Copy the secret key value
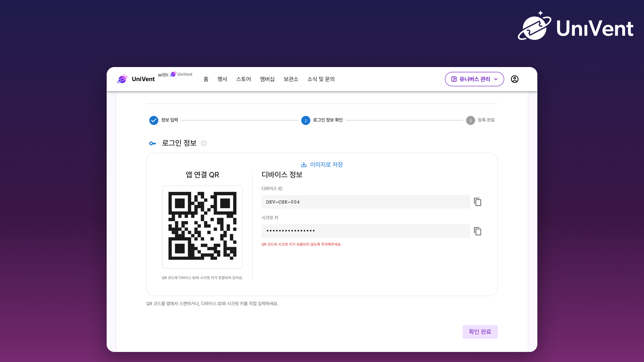The height and width of the screenshot is (362, 644). coord(477,231)
